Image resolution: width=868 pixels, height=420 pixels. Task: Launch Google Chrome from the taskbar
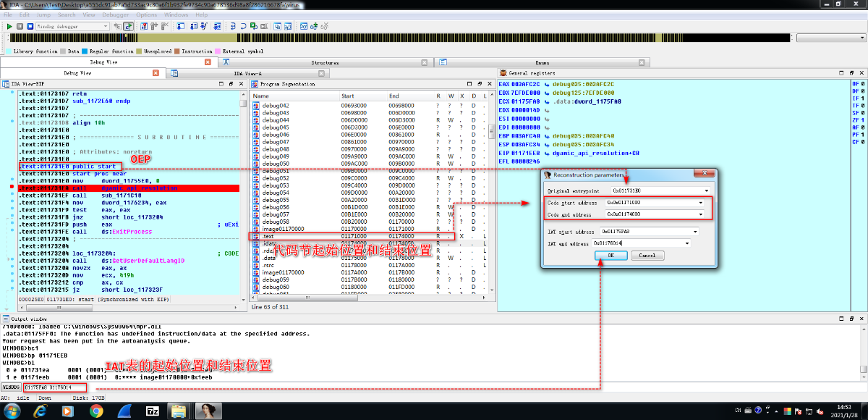[x=96, y=411]
